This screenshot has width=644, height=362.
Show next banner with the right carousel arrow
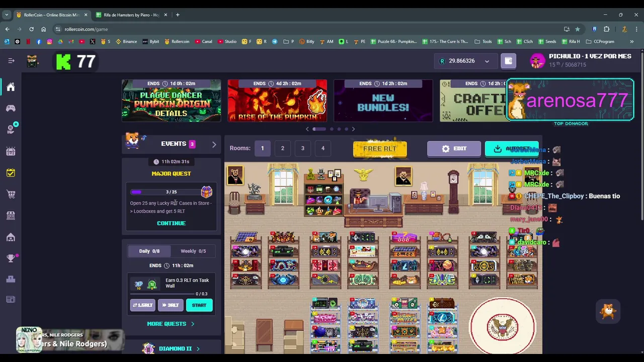pyautogui.click(x=353, y=129)
